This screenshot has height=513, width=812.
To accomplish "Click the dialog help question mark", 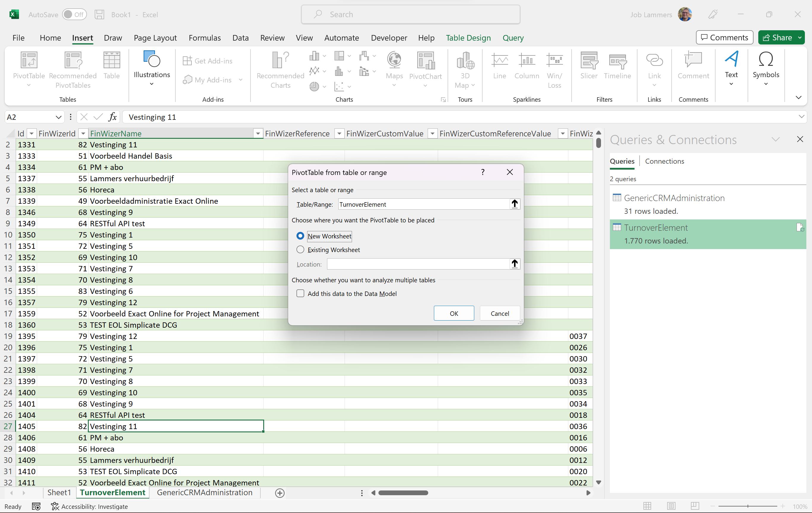I will pyautogui.click(x=483, y=172).
